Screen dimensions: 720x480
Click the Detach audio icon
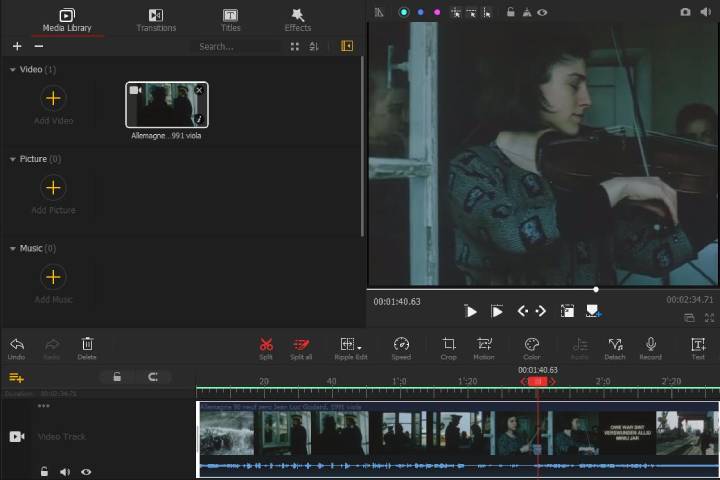(x=615, y=344)
